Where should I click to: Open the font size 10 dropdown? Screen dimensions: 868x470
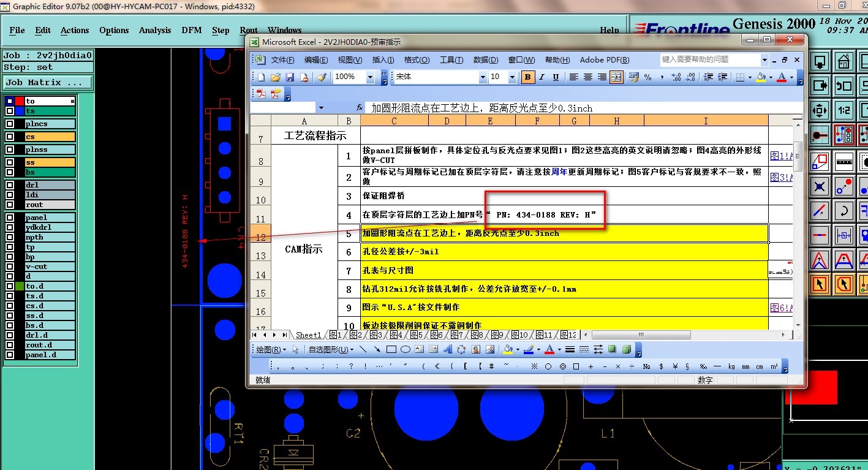[513, 77]
